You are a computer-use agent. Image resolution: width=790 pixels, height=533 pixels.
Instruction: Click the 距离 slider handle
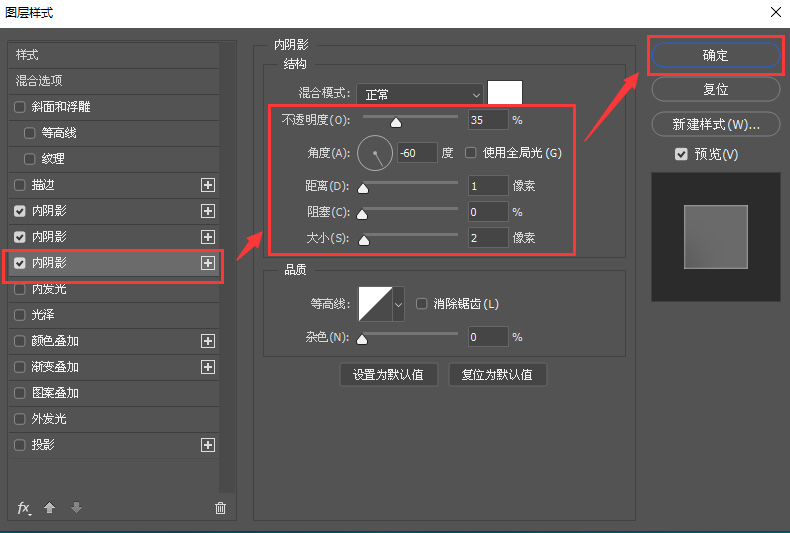pos(363,188)
